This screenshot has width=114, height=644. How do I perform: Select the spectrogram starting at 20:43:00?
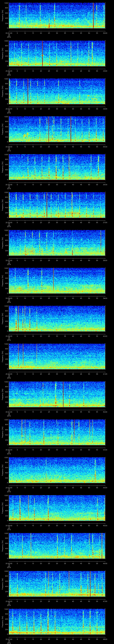point(57,470)
